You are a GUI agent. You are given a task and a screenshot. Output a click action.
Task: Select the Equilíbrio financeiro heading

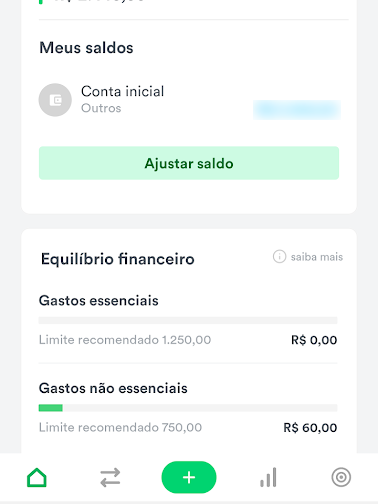point(118,259)
